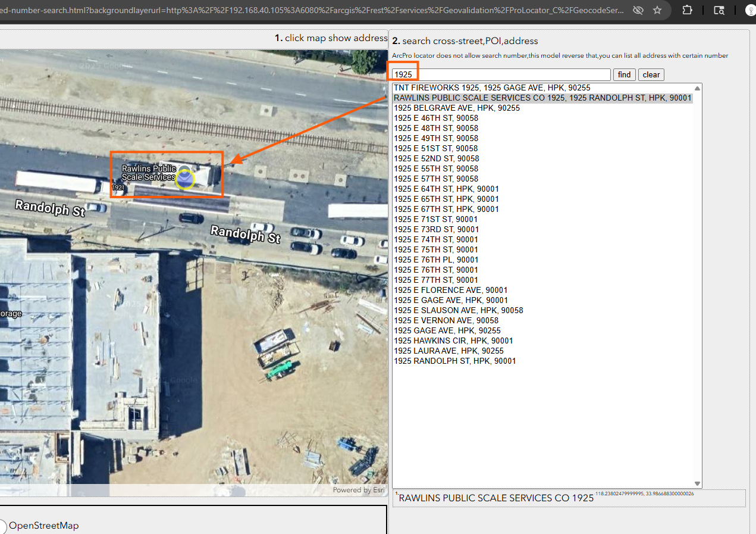Click the search input containing 1925
Screen dimensions: 756x534
(501, 74)
